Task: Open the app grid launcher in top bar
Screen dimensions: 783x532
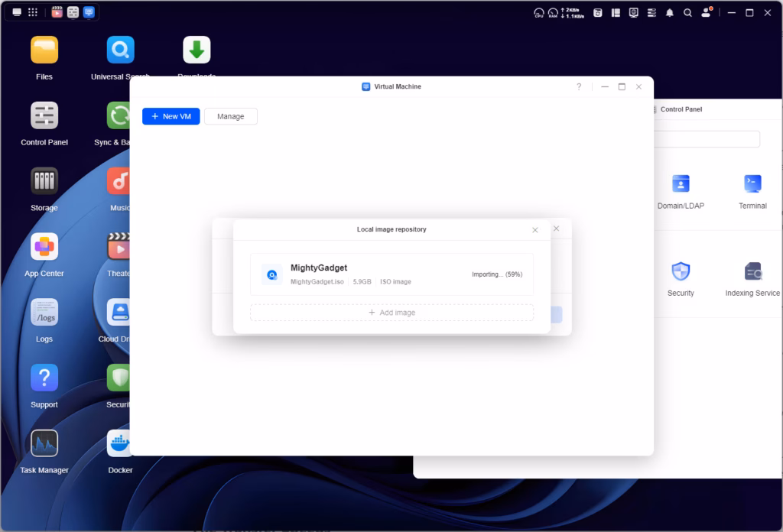Action: tap(33, 12)
